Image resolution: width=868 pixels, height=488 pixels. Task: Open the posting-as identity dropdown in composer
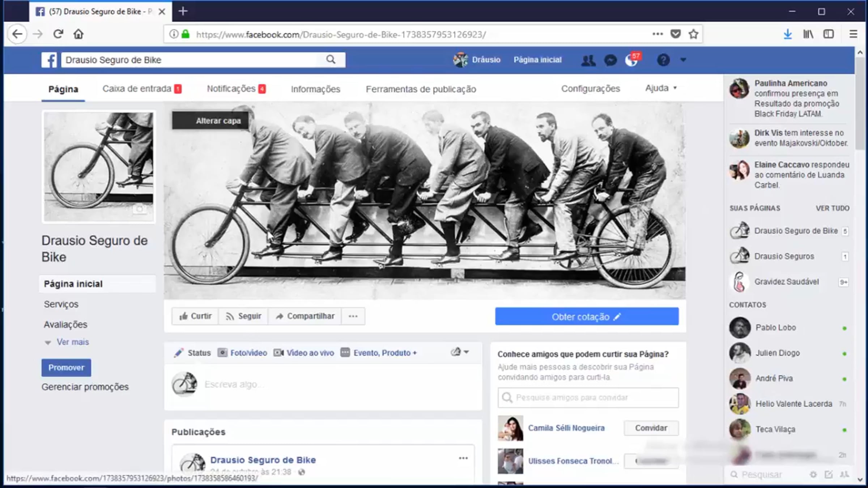(460, 352)
